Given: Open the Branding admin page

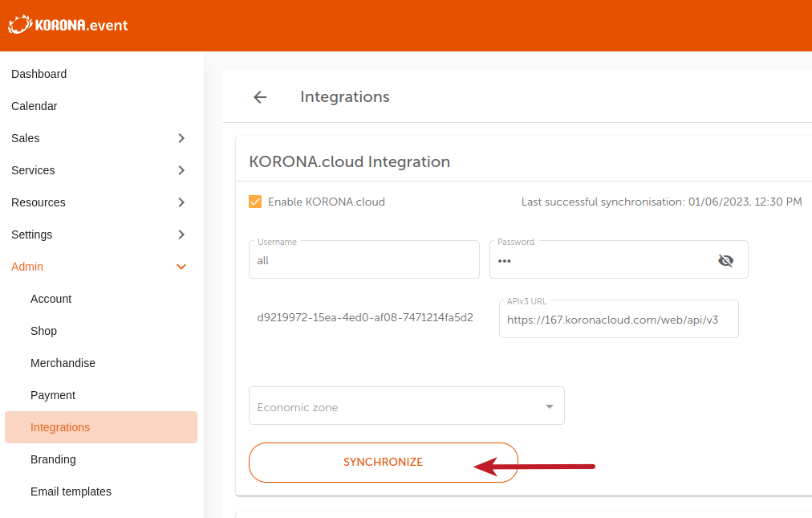Looking at the screenshot, I should tap(53, 459).
